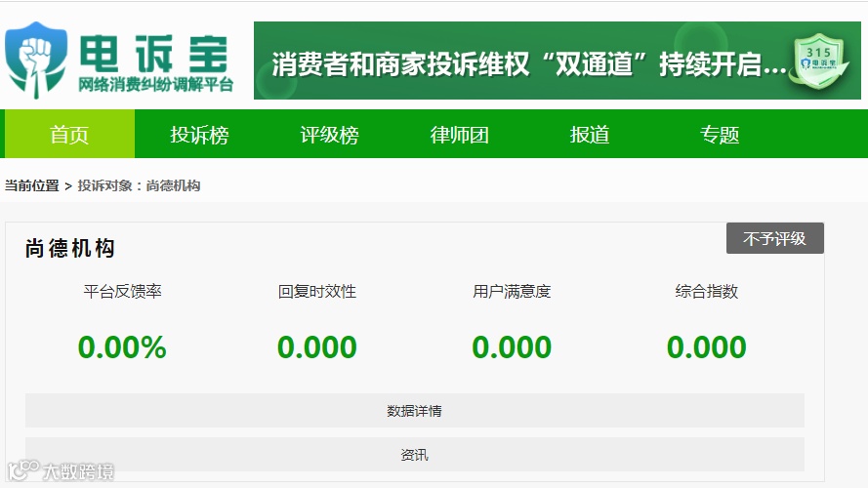Click the 不予评级 button
The height and width of the screenshot is (488, 868).
[x=775, y=238]
